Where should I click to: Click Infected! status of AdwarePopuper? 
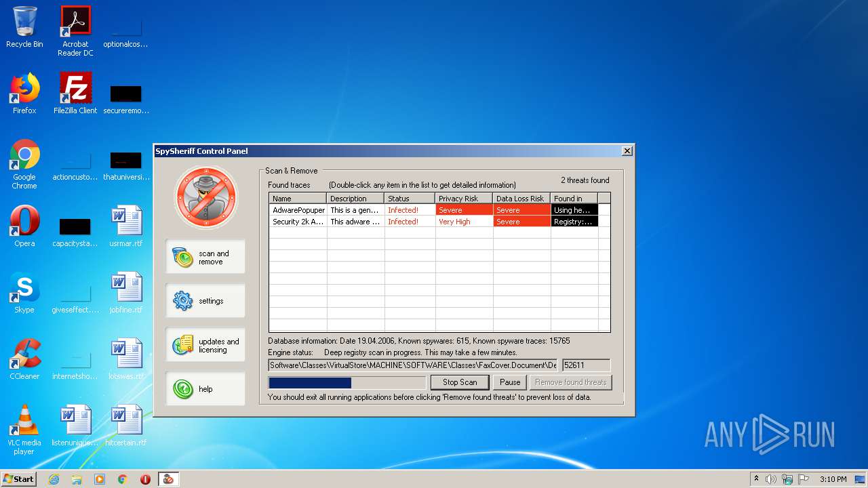[410, 210]
